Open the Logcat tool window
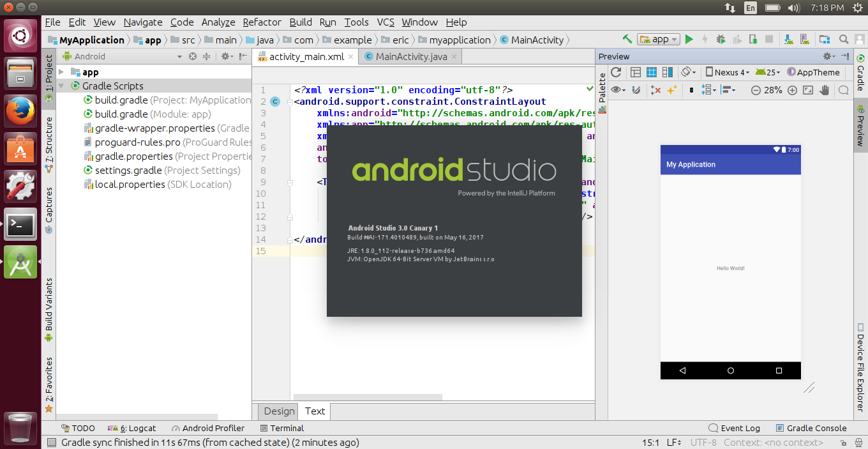Screen dimensions: 868x449 point(132,428)
